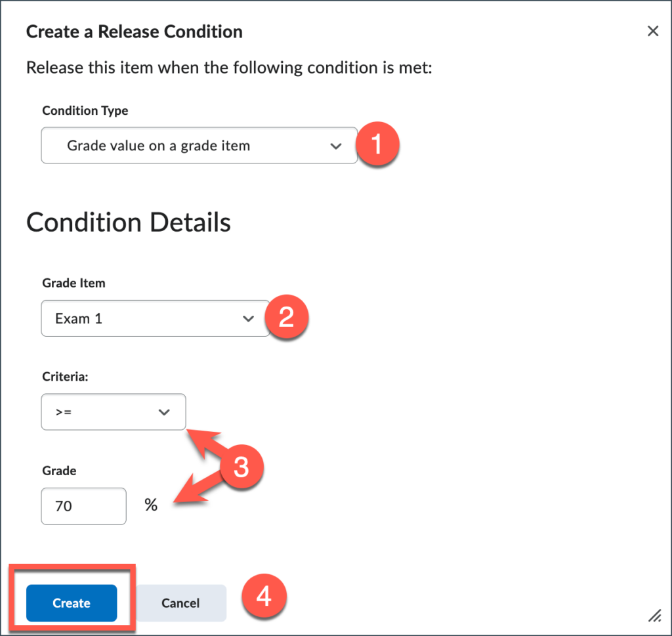Click the red annotation badge numbered 4

click(x=264, y=596)
